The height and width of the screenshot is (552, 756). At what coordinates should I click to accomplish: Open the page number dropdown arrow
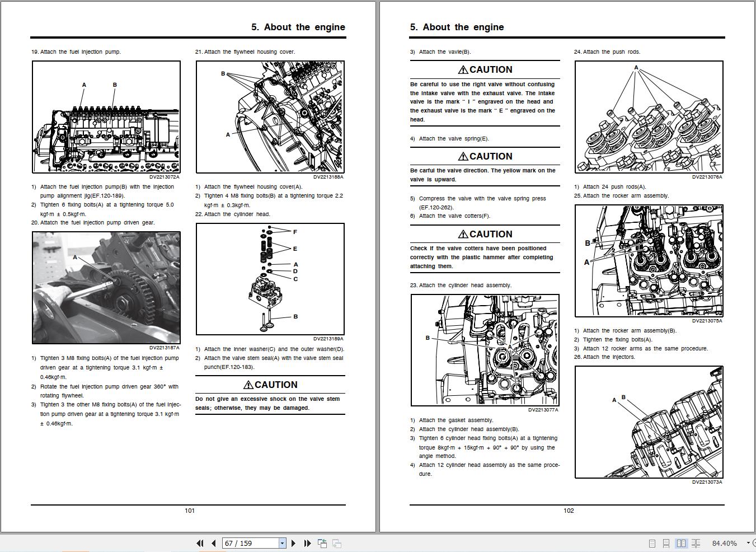click(282, 543)
